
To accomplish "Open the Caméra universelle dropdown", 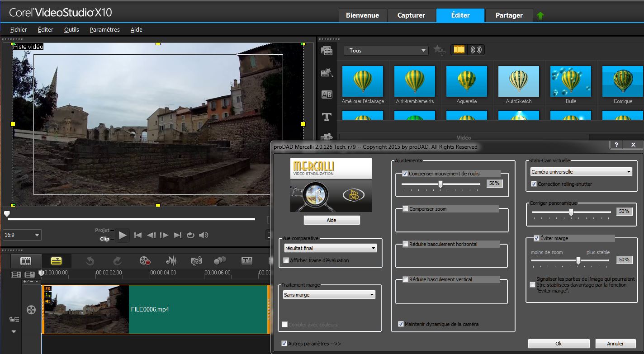I will tap(581, 172).
